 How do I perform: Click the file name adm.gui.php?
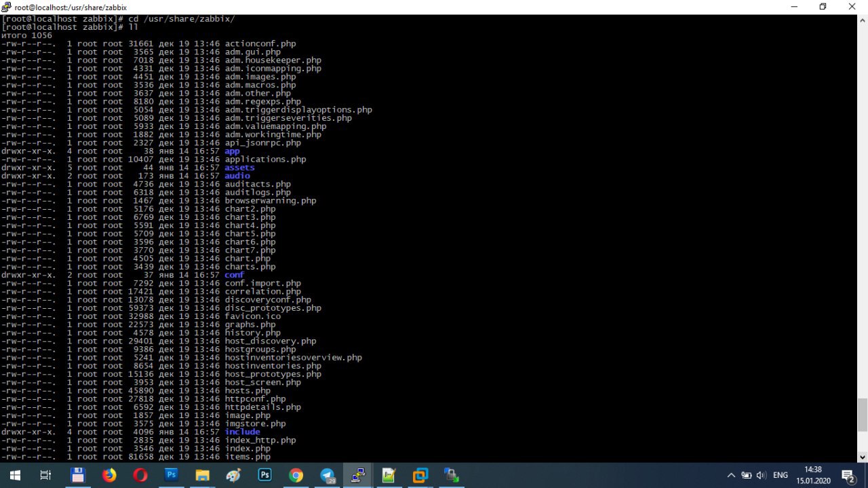(x=253, y=52)
